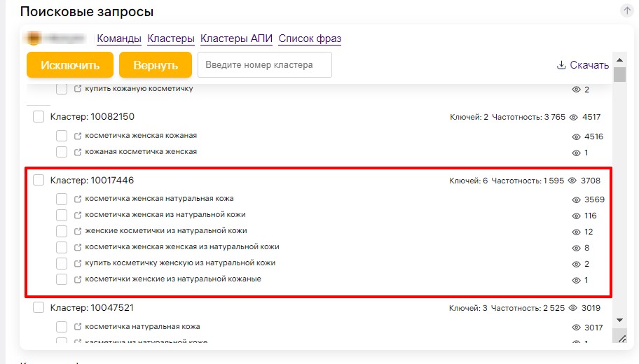Click external link icon beside 'женские косметички из натуральной кожи'

(x=78, y=231)
